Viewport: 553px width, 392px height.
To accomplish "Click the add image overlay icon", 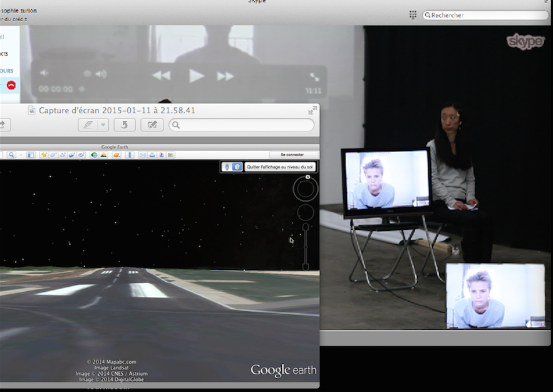I will tap(72, 155).
